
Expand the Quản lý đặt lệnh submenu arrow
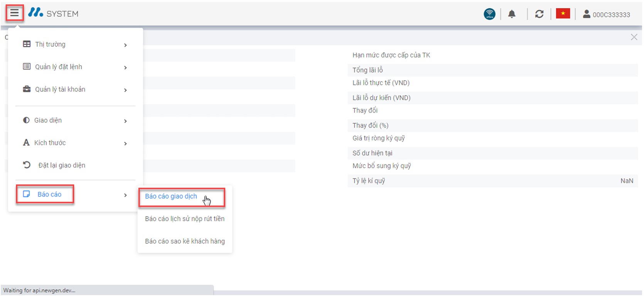(x=125, y=67)
